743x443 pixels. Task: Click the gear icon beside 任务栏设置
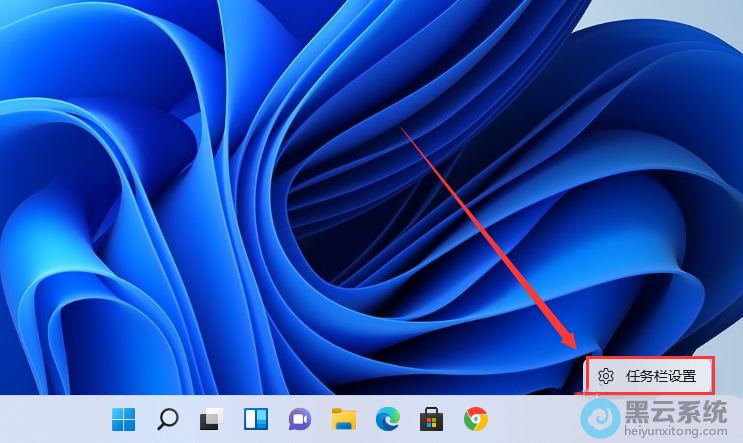pos(605,377)
